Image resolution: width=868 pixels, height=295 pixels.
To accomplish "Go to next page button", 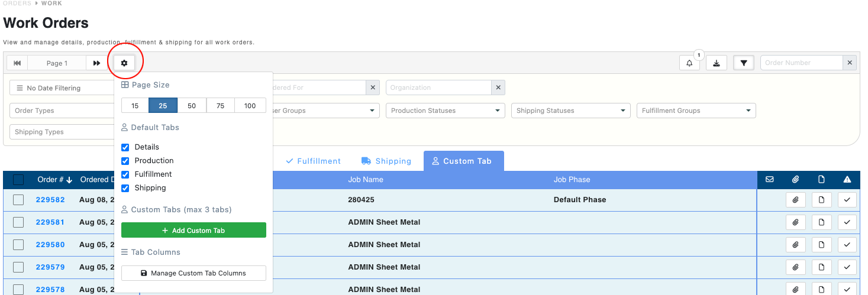I will (x=96, y=63).
